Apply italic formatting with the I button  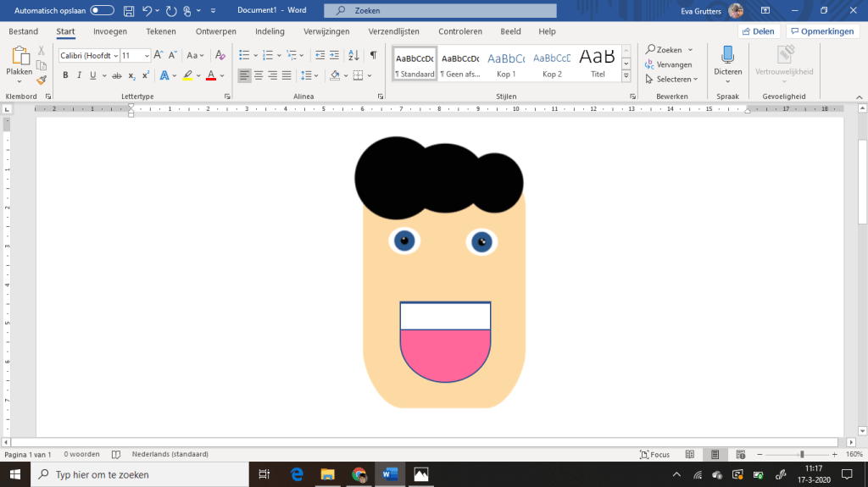click(x=79, y=75)
